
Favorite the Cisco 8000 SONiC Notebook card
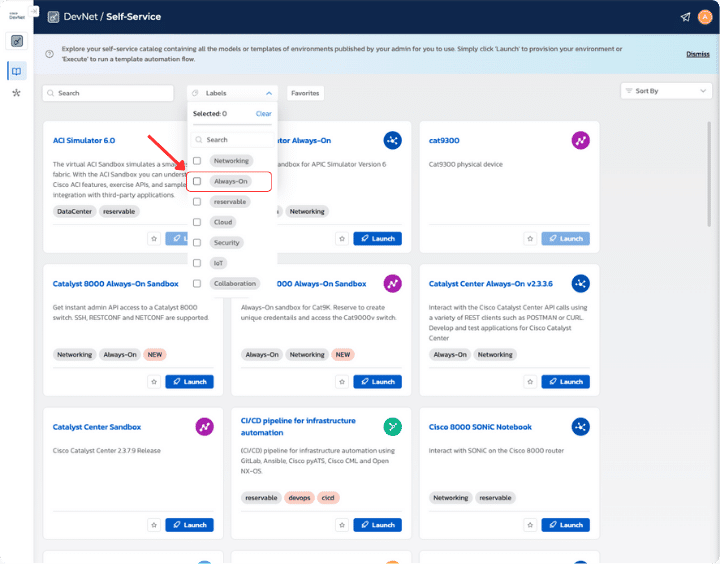coord(530,525)
